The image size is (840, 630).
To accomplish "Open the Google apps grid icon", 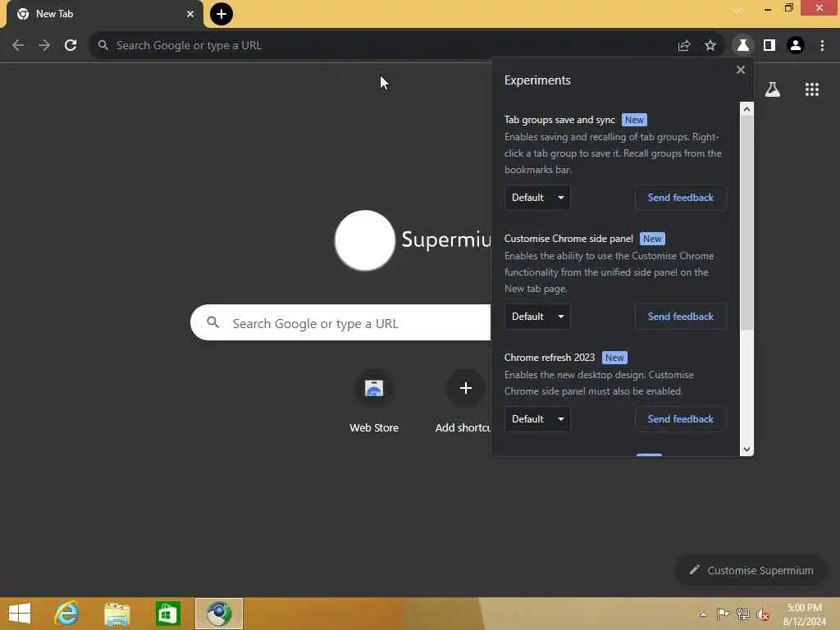I will [812, 89].
